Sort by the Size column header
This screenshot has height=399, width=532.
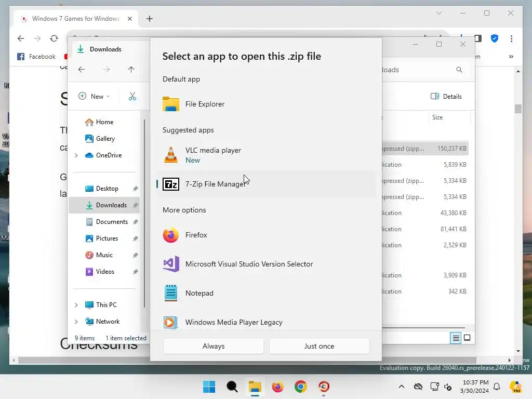click(x=437, y=117)
